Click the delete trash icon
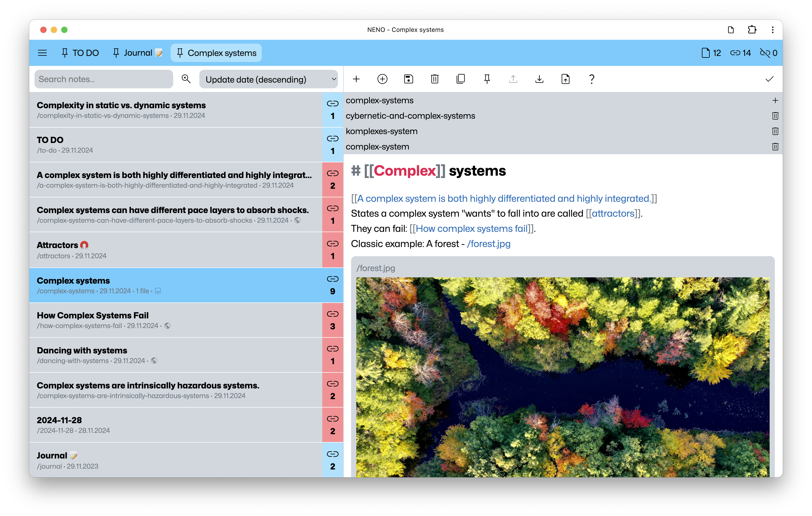 435,79
